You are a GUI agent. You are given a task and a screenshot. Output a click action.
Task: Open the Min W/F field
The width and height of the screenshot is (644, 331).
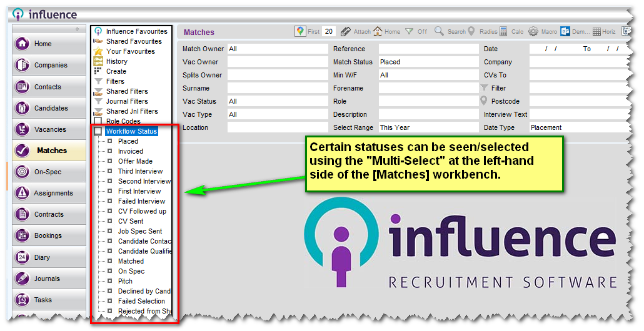tap(428, 75)
